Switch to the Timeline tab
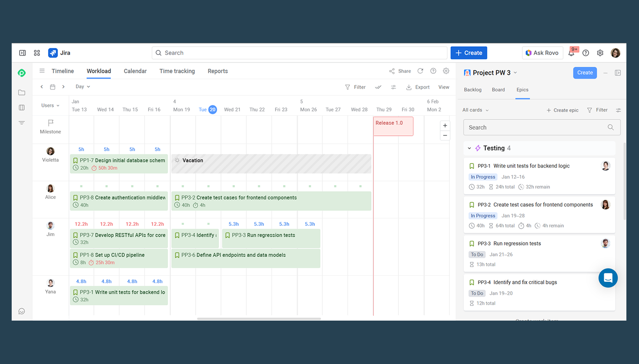Viewport: 639px width, 364px height. coord(63,71)
